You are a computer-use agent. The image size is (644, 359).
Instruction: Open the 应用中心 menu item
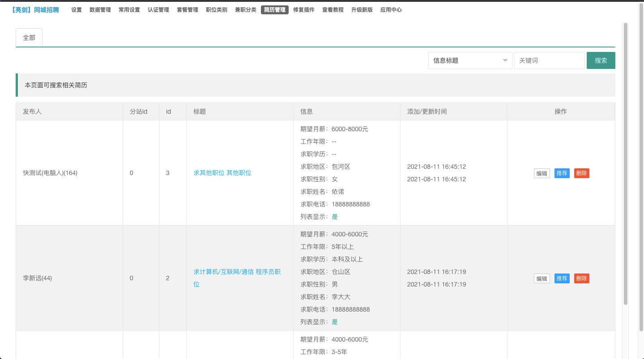(x=391, y=10)
